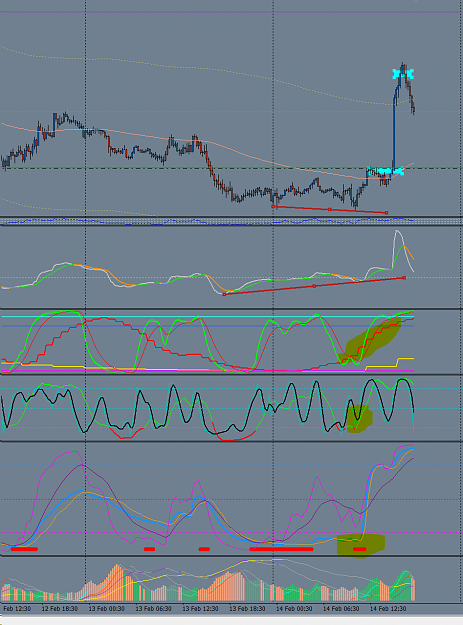The width and height of the screenshot is (463, 625).
Task: Click the '14 Feb 12:30' time axis label
Action: tap(388, 609)
